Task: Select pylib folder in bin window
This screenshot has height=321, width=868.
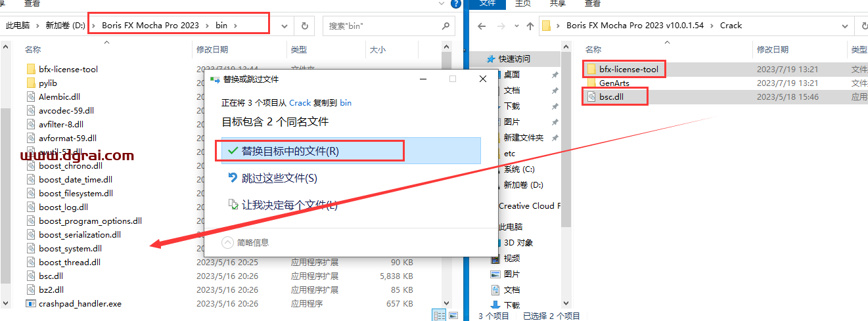Action: [x=48, y=83]
